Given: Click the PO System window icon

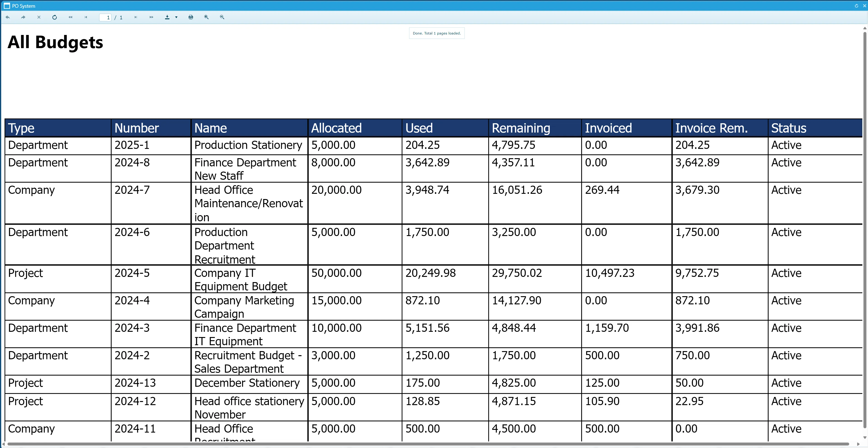Looking at the screenshot, I should (7, 6).
